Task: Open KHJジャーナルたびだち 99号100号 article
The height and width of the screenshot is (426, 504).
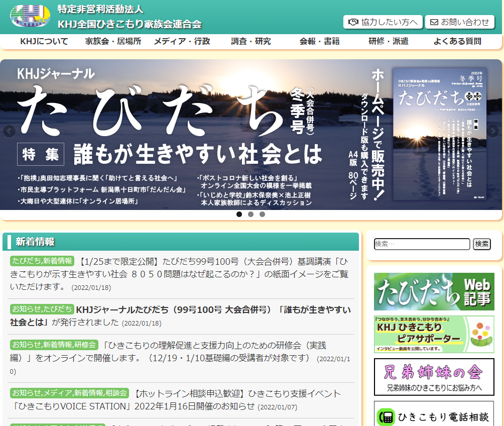Action: point(180,316)
